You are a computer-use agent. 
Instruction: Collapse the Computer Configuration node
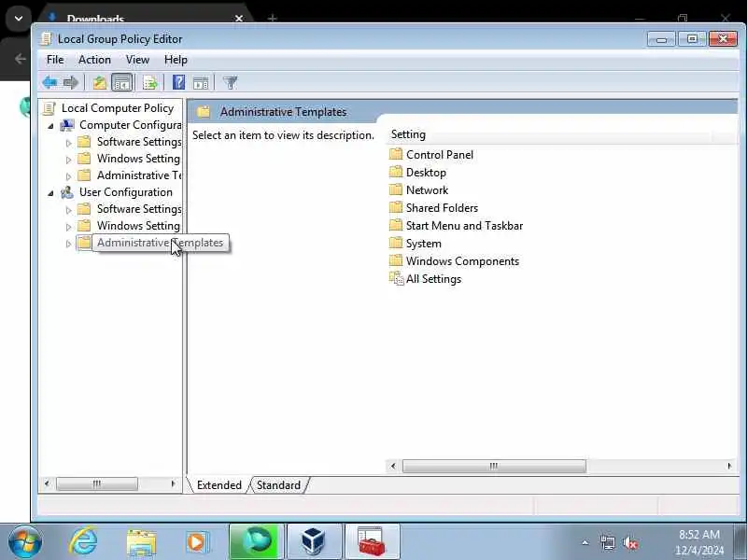click(50, 126)
